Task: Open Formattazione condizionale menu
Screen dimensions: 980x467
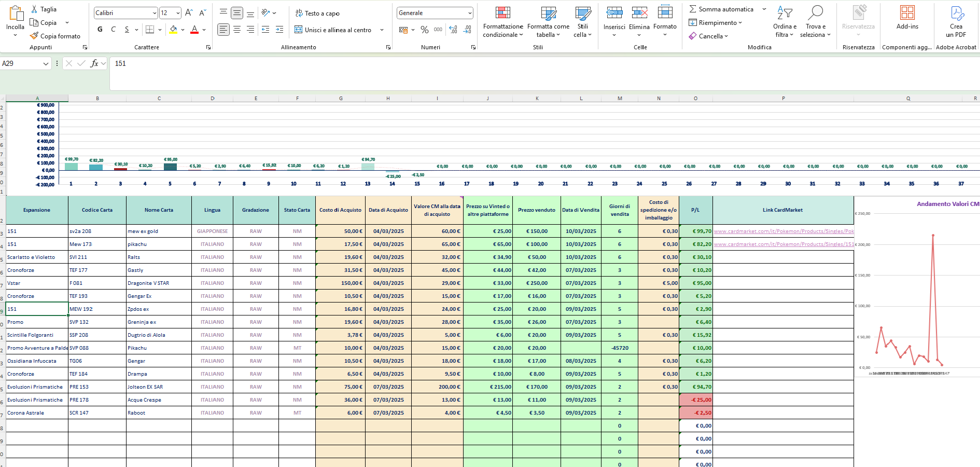Action: click(x=503, y=22)
